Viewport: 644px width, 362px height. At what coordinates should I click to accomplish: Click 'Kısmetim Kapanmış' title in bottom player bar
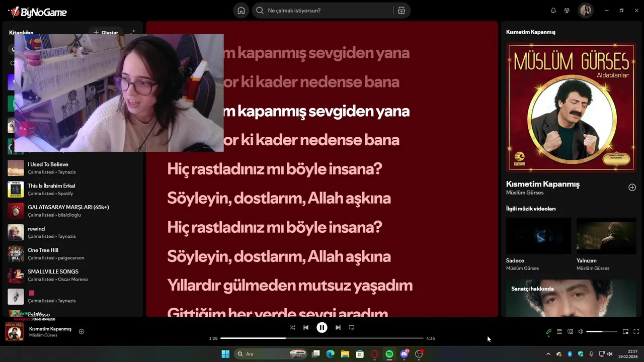(x=50, y=329)
